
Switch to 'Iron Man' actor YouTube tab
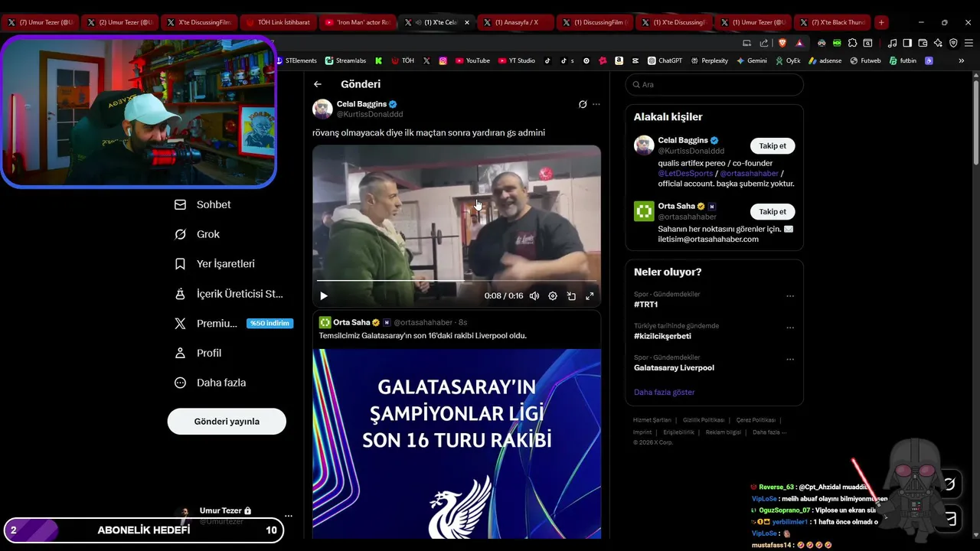click(x=358, y=22)
